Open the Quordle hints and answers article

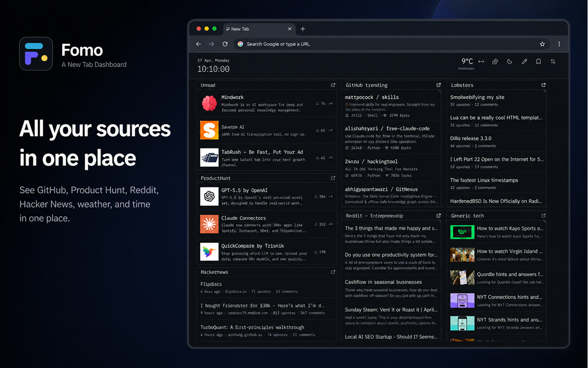click(x=509, y=274)
